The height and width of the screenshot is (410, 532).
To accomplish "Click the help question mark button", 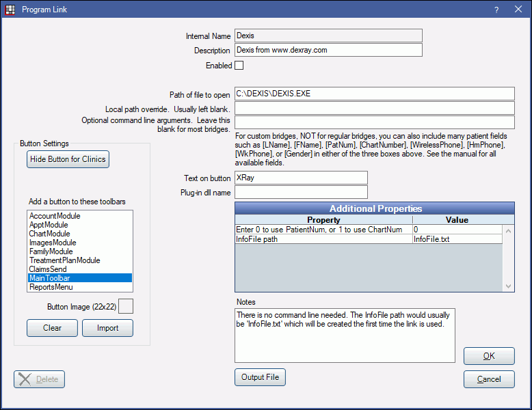I will [496, 10].
